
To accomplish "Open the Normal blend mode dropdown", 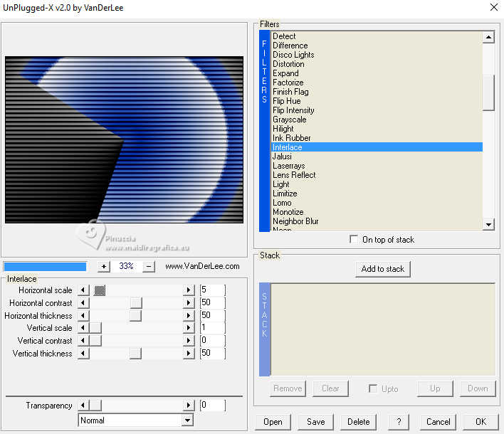I will tap(187, 420).
